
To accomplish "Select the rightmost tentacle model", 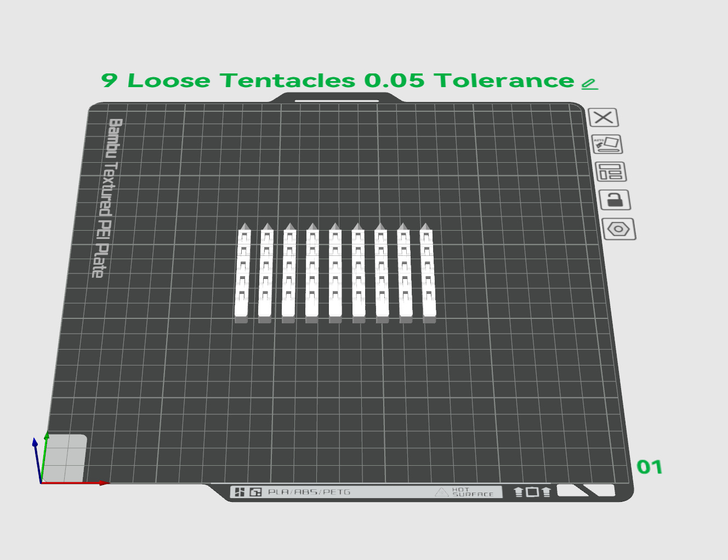I will pos(428,273).
